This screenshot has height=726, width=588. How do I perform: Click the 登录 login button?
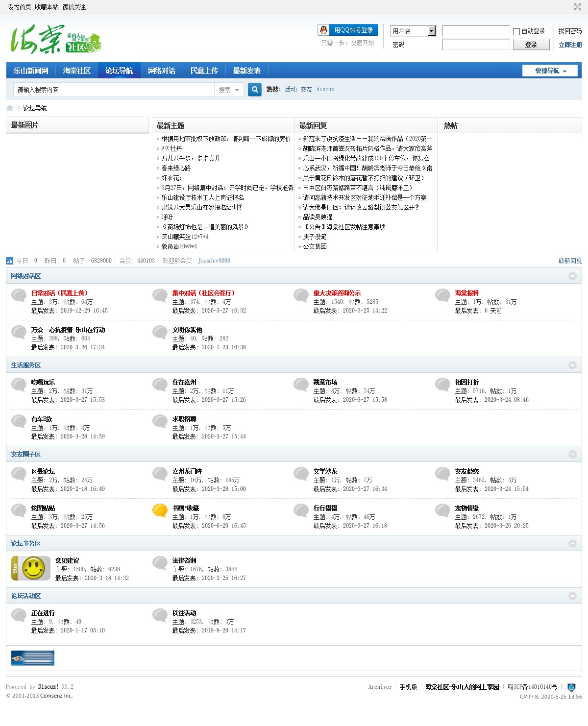(531, 45)
